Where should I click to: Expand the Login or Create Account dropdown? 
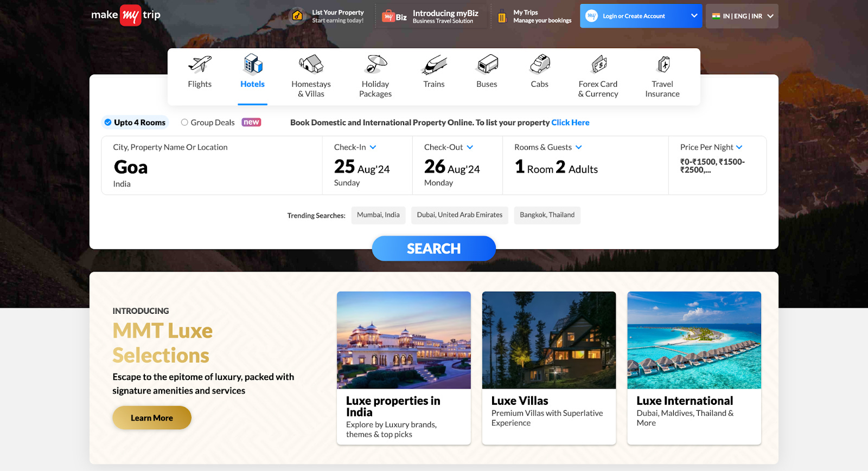point(694,16)
